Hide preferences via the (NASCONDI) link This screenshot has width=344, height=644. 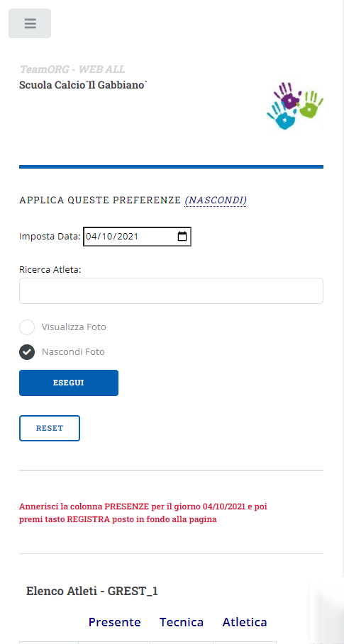click(216, 200)
